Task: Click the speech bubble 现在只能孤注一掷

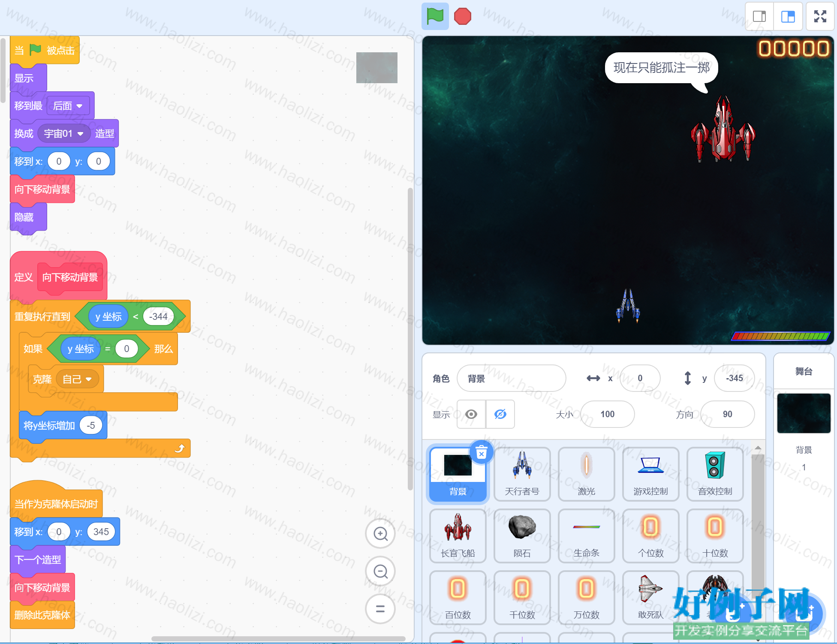Action: click(662, 68)
